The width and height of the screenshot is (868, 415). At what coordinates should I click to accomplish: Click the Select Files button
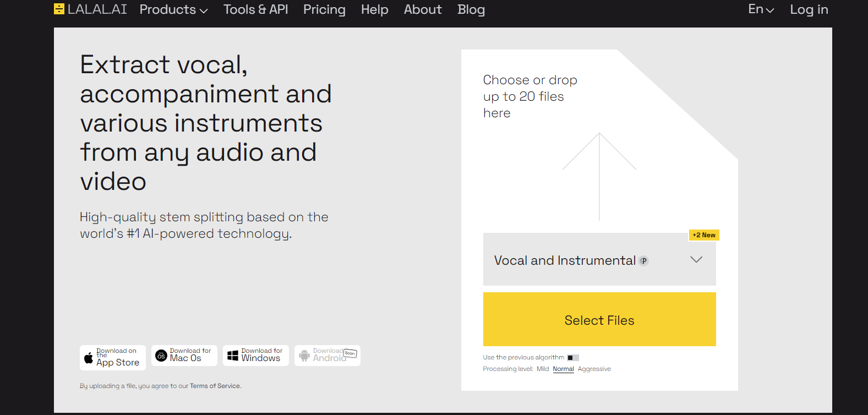(599, 319)
